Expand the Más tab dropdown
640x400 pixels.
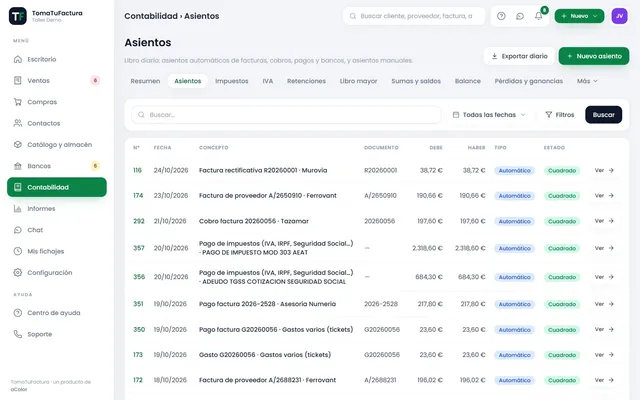[x=587, y=81]
